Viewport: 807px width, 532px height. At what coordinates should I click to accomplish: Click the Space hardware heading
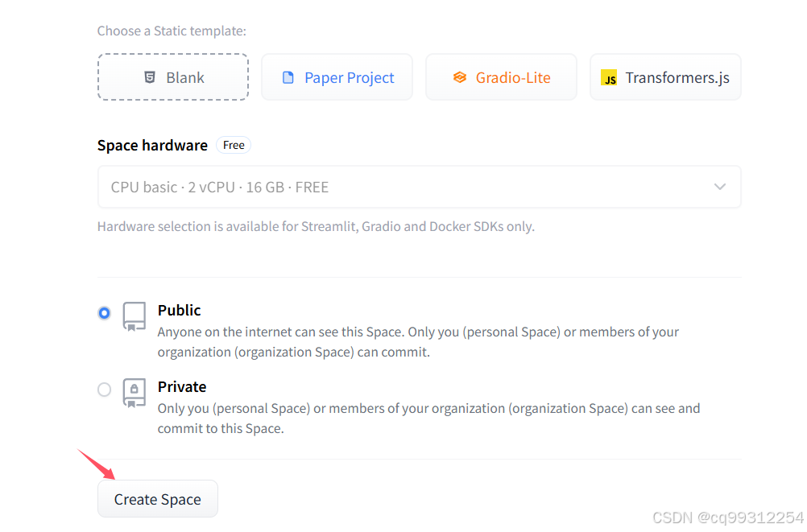(x=152, y=145)
